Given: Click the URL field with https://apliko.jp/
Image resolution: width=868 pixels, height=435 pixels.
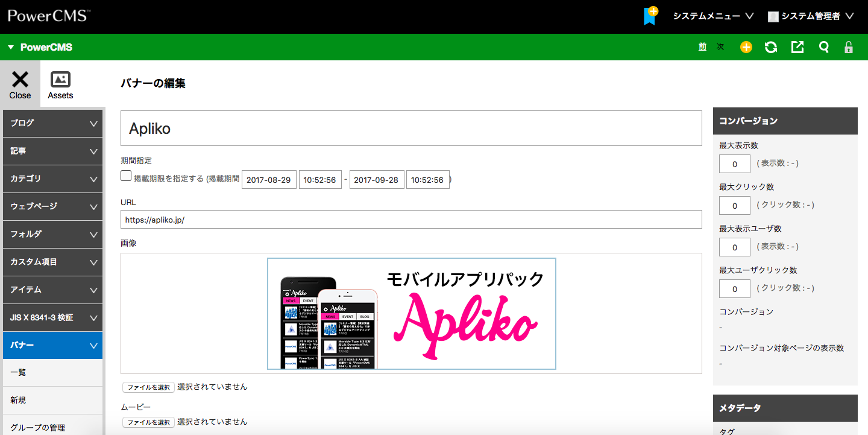Looking at the screenshot, I should pos(411,220).
